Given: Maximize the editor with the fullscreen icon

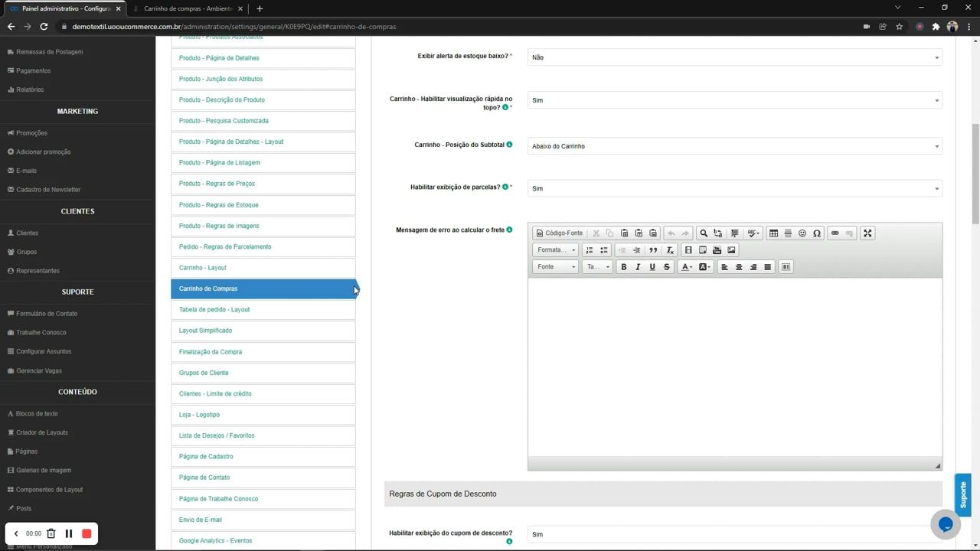Looking at the screenshot, I should point(867,233).
